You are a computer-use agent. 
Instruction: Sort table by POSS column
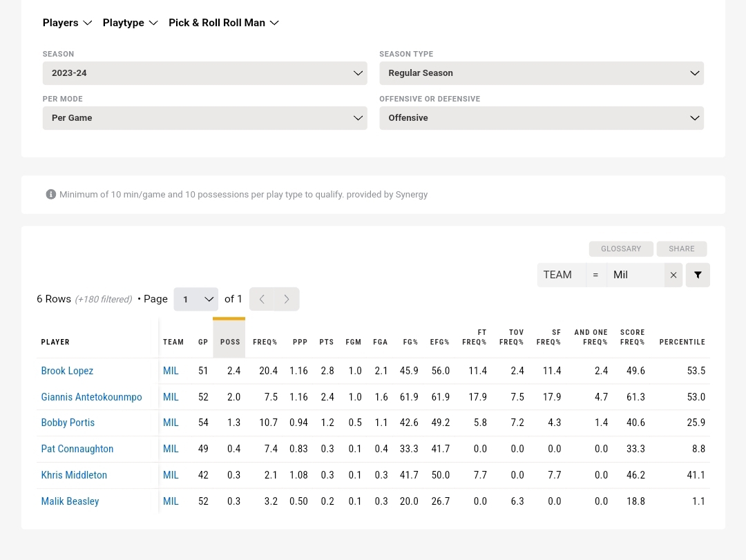click(230, 342)
